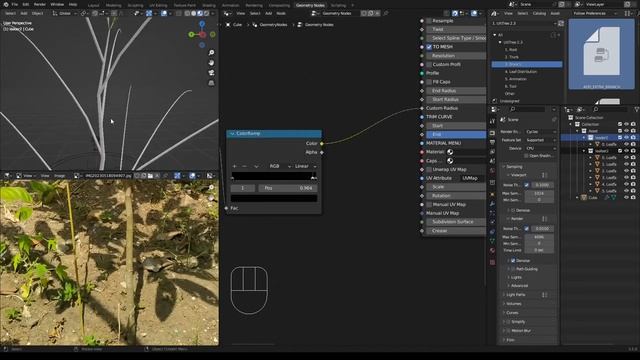
Task: Click the Caps material sphere icon
Action: click(450, 161)
